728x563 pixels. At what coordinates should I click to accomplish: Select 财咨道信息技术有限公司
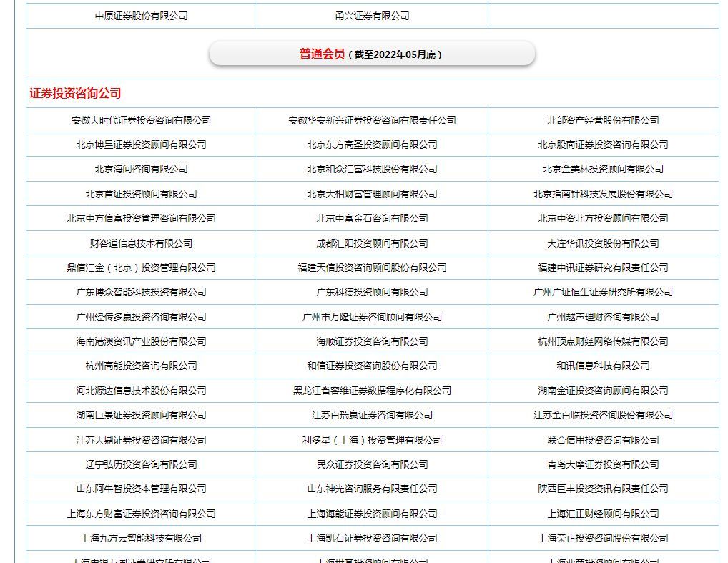[141, 243]
